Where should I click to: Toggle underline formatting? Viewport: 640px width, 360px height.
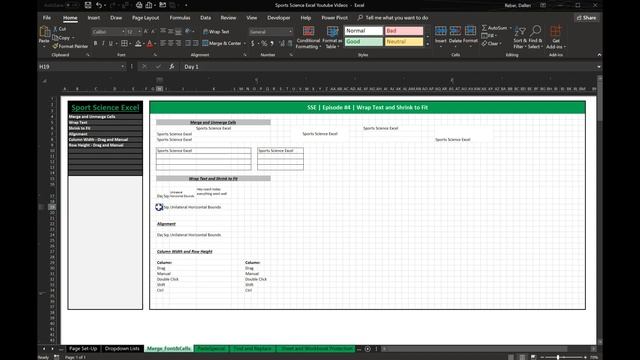pyautogui.click(x=111, y=43)
